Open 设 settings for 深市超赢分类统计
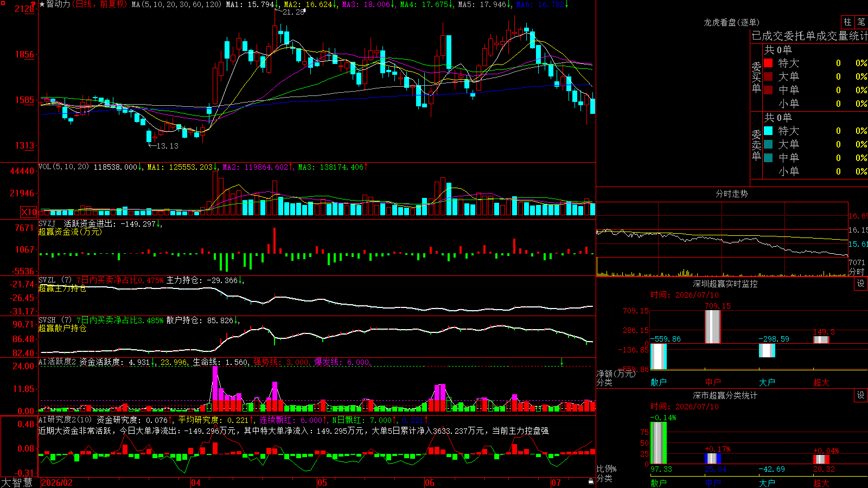Image resolution: width=868 pixels, height=488 pixels. point(861,395)
